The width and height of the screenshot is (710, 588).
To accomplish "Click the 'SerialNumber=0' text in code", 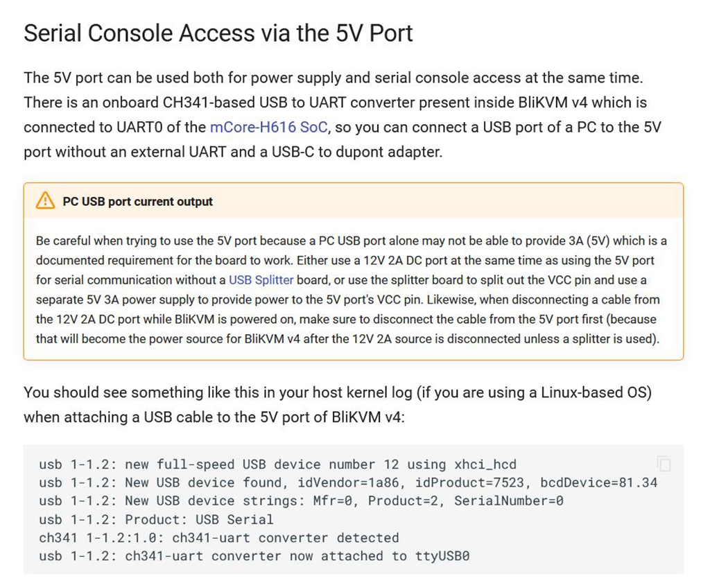I will point(508,501).
